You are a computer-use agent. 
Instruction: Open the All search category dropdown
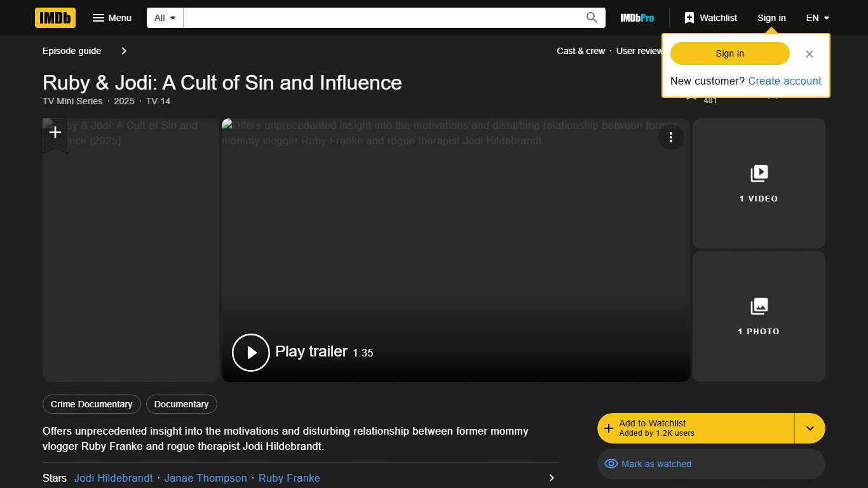164,18
